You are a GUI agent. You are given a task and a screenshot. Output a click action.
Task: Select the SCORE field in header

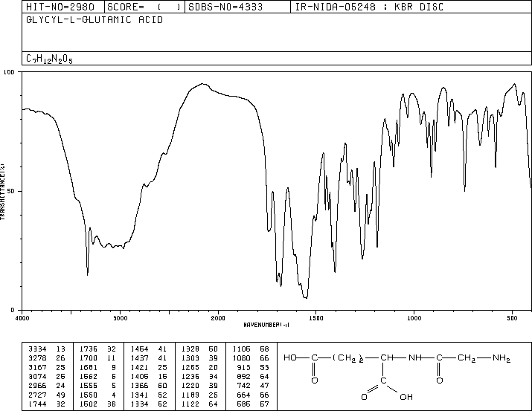[144, 7]
